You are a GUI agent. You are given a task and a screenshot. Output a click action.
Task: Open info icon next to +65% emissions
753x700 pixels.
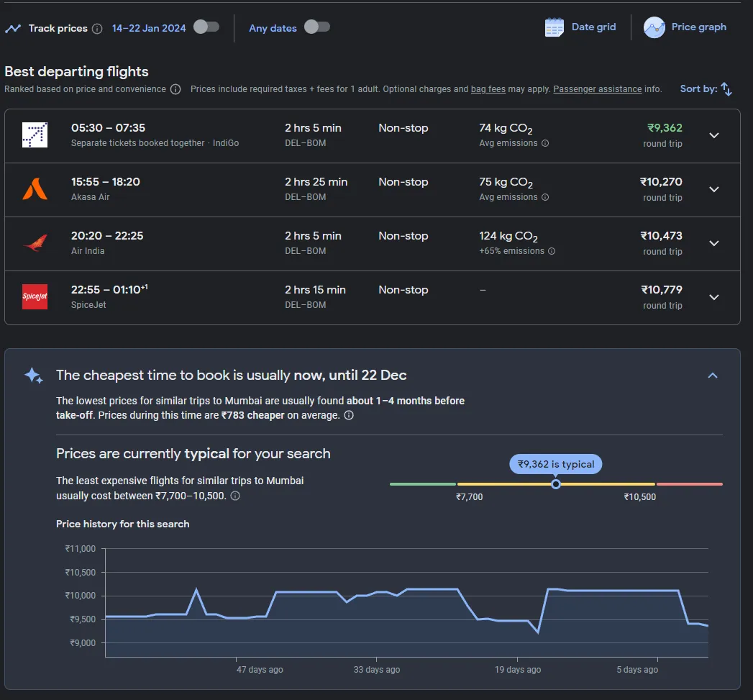tap(552, 251)
